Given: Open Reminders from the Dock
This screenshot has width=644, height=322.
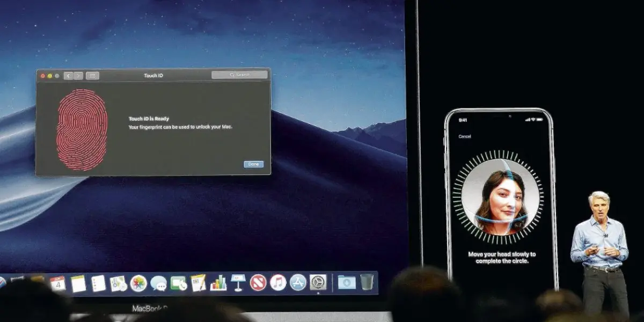Looking at the screenshot, I should pos(98,283).
